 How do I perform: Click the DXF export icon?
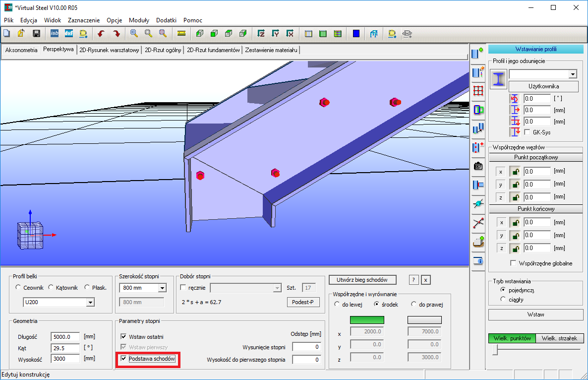coord(69,34)
